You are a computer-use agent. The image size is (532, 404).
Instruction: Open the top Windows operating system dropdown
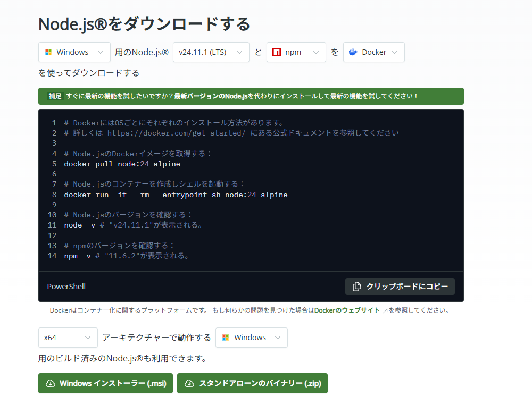74,52
